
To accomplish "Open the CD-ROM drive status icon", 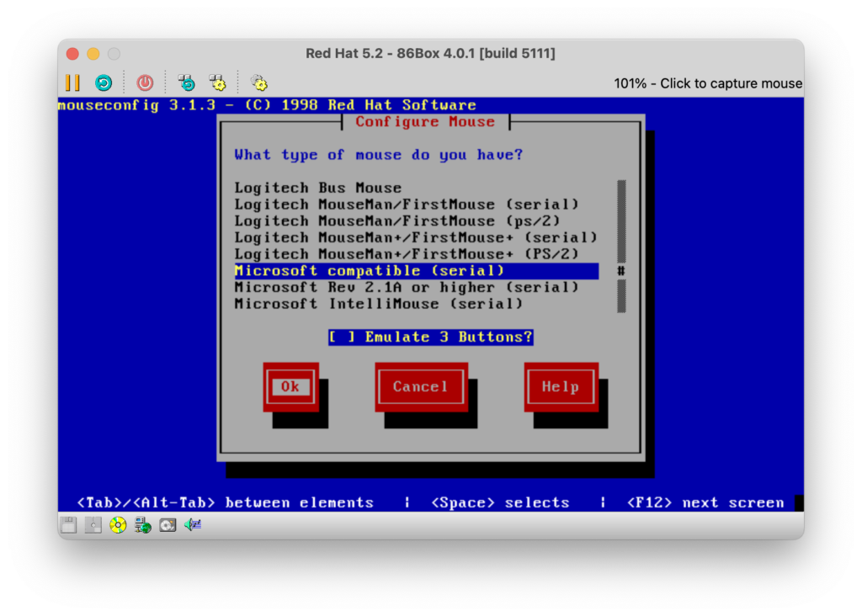I will pyautogui.click(x=118, y=525).
